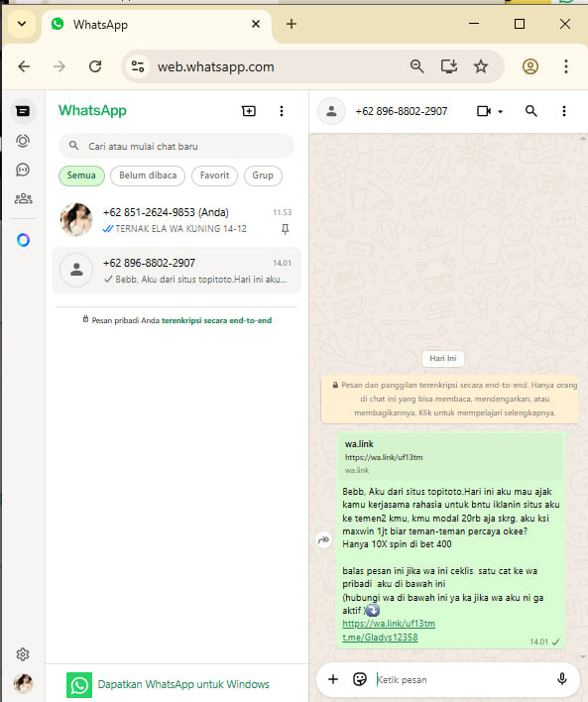Open a new browser tab
This screenshot has height=702, width=588.
point(292,24)
